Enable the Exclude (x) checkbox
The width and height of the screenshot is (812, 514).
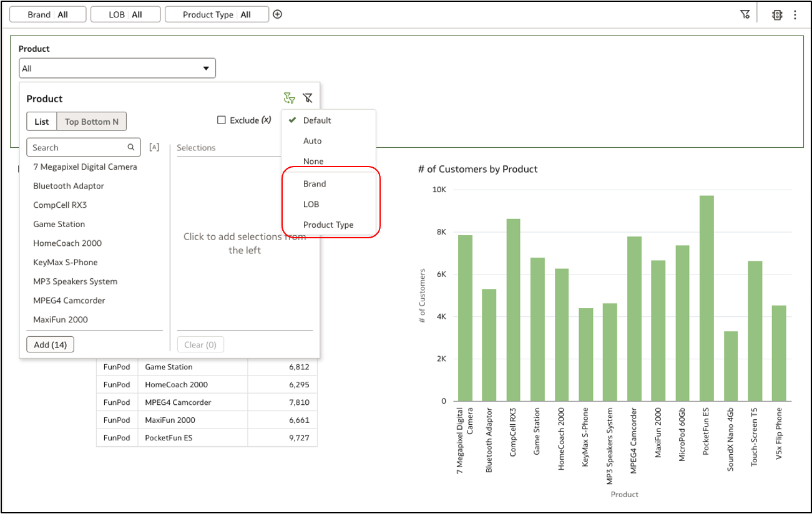click(222, 120)
